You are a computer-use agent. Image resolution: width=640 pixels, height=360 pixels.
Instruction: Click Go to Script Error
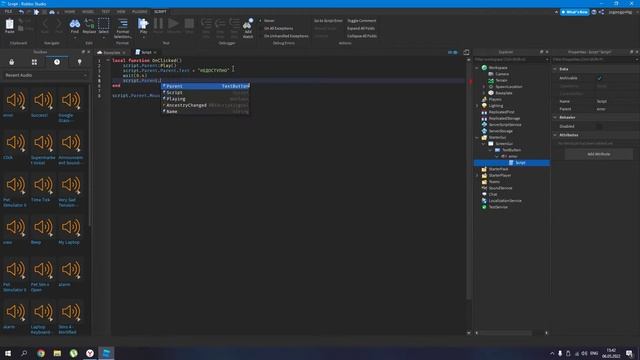click(328, 20)
